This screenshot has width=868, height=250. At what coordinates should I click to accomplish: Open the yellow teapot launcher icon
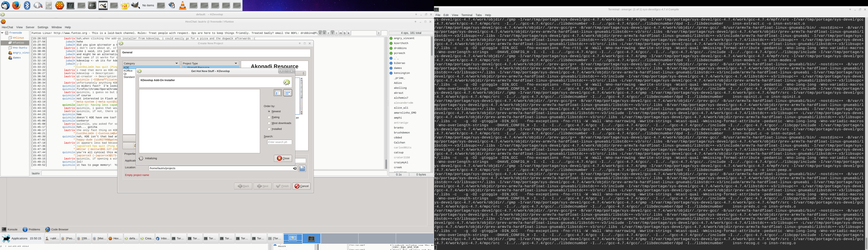[x=125, y=5]
